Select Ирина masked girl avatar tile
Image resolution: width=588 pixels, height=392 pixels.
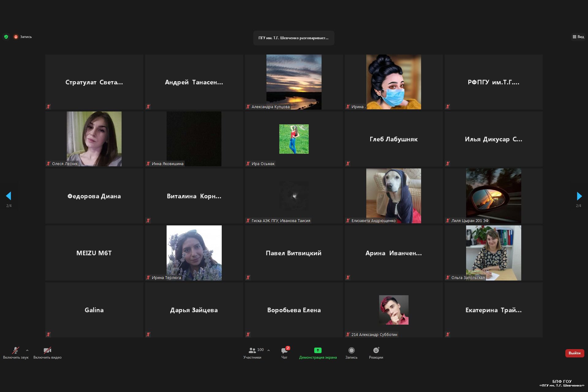pyautogui.click(x=394, y=82)
